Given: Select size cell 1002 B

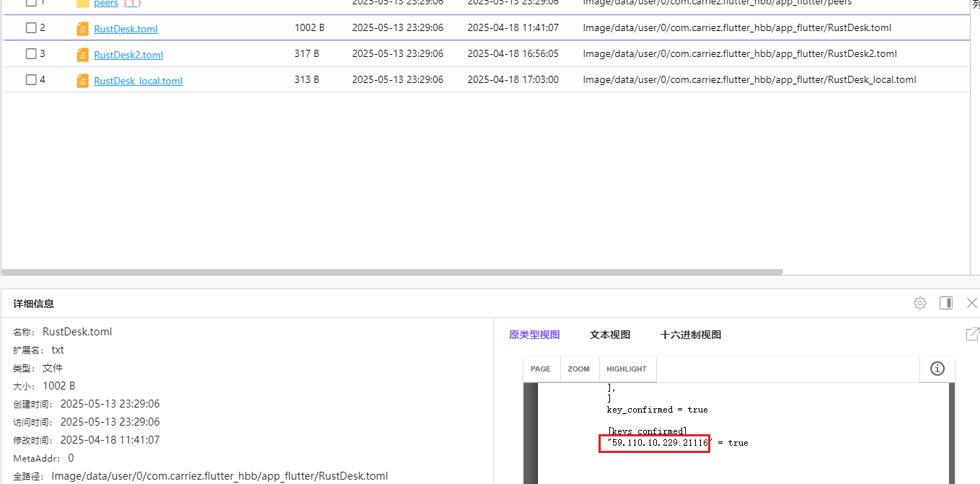Looking at the screenshot, I should point(309,28).
